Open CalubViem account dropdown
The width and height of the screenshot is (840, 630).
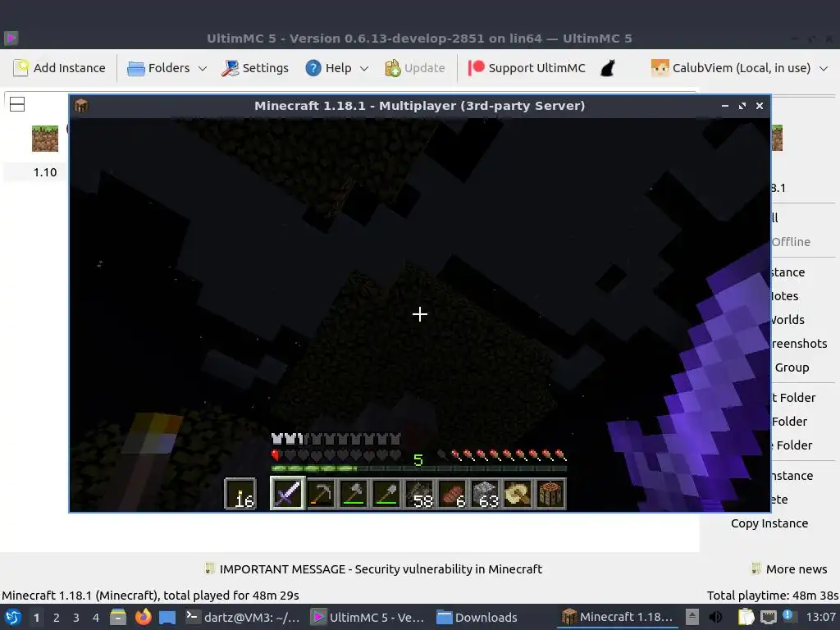click(x=739, y=68)
